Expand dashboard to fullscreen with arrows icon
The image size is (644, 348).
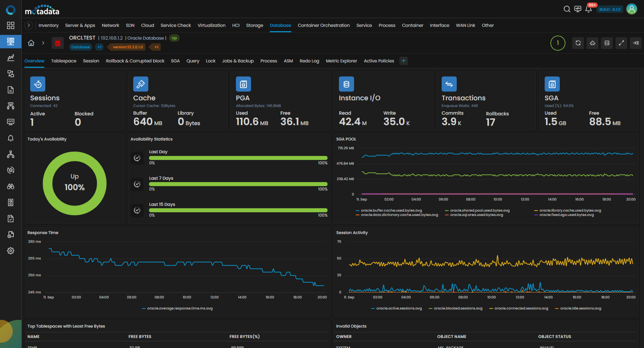tap(621, 43)
